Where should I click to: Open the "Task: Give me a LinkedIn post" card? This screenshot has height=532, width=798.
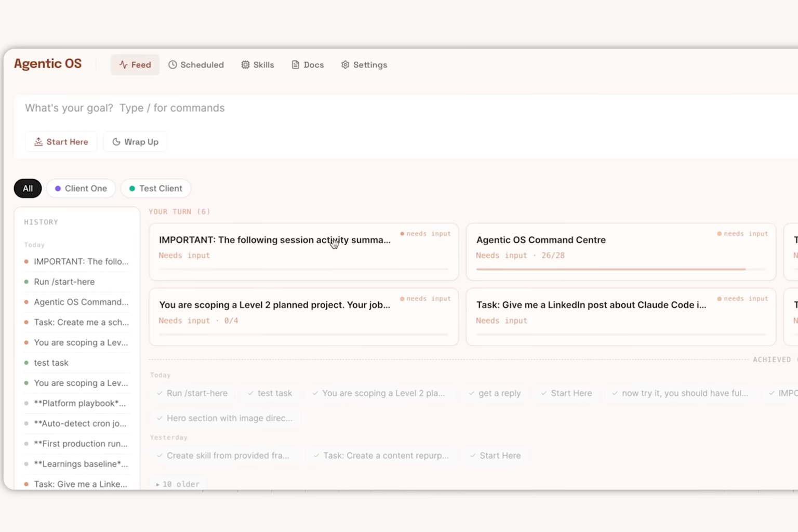pyautogui.click(x=621, y=317)
